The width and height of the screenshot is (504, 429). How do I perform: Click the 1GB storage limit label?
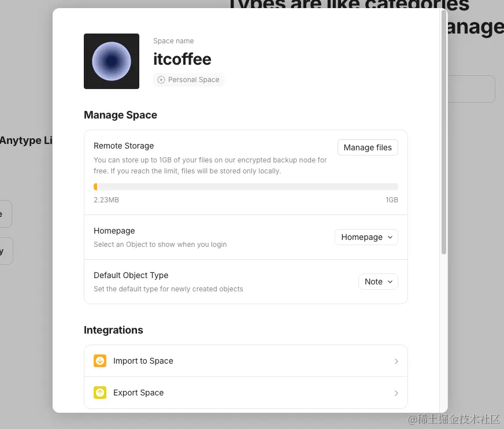392,200
